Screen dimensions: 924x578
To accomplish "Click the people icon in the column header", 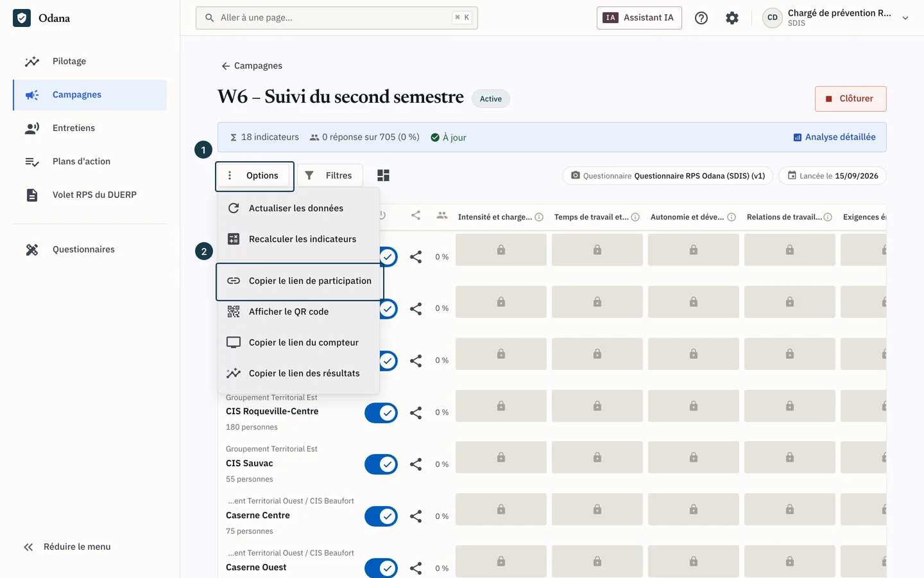I will pos(442,216).
